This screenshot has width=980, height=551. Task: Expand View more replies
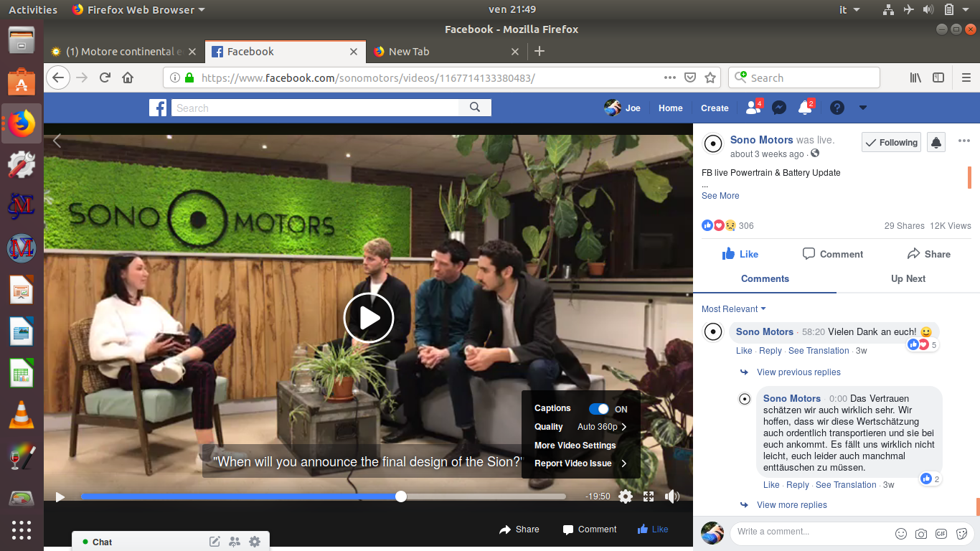point(792,505)
